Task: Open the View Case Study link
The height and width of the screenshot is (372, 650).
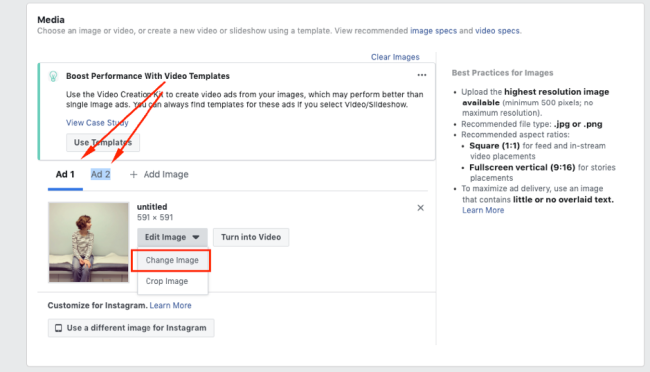Action: click(97, 123)
